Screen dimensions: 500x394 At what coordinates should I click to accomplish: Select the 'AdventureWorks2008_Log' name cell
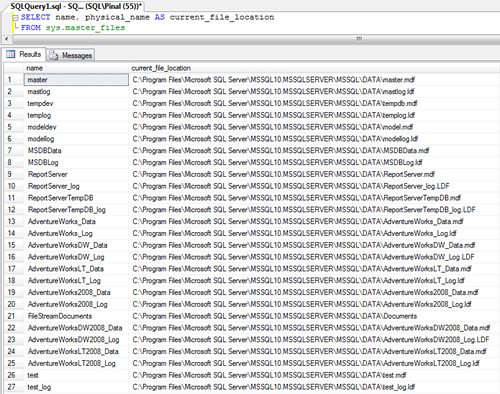[x=76, y=304]
